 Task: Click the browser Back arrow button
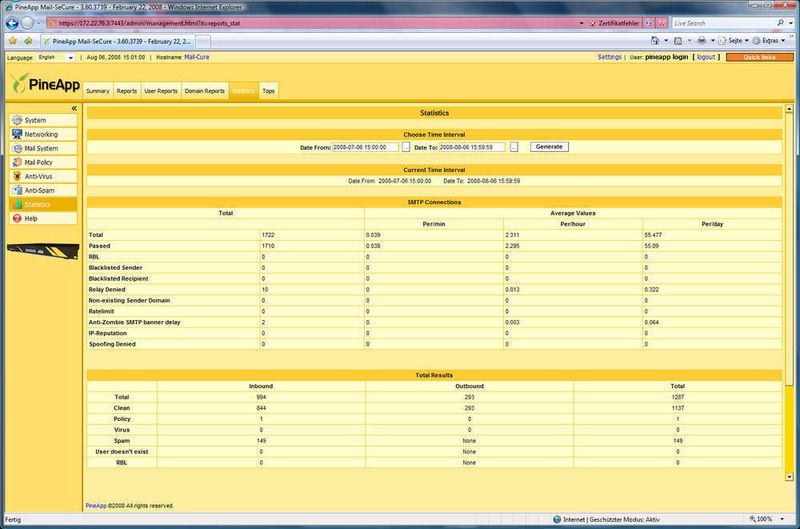[12, 23]
